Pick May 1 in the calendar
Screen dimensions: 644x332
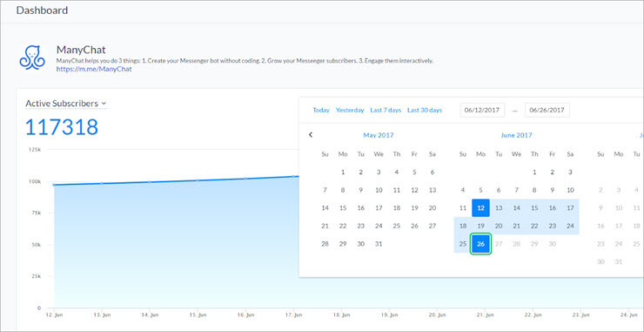[343, 173]
